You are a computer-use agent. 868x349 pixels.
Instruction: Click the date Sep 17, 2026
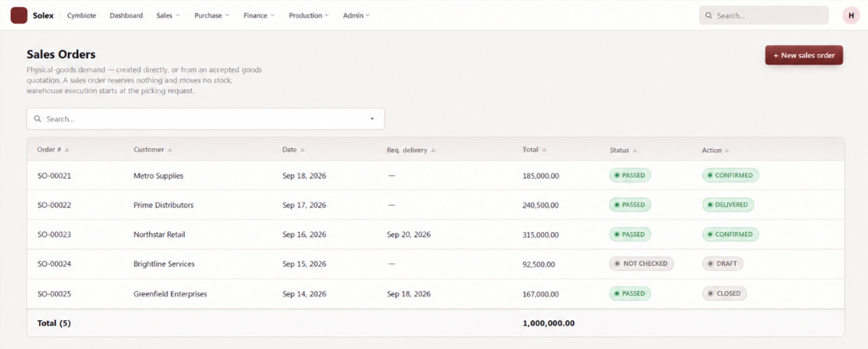click(304, 205)
